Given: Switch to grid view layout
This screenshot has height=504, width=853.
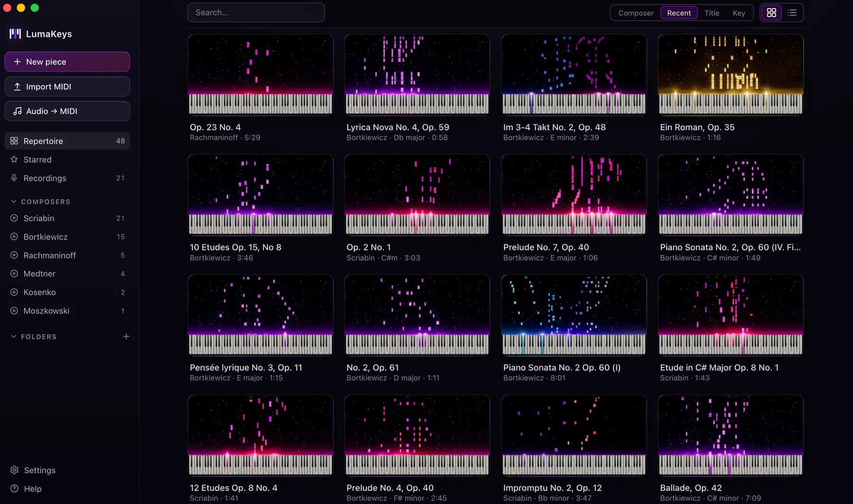Looking at the screenshot, I should pos(771,13).
